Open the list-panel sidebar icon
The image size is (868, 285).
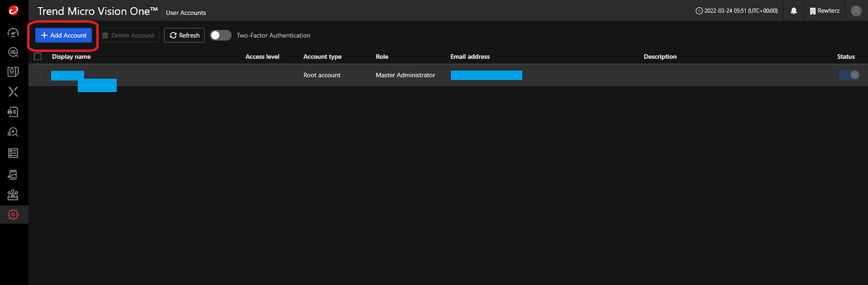click(x=14, y=153)
